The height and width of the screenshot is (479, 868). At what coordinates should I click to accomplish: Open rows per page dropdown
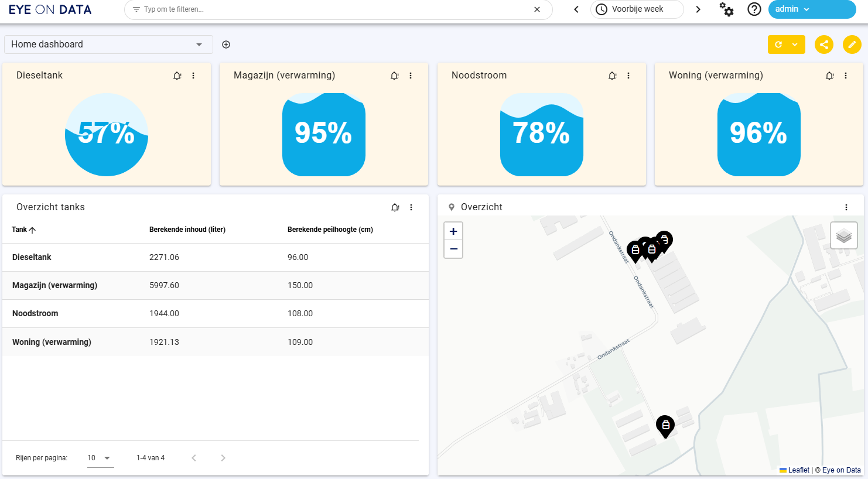(100, 458)
